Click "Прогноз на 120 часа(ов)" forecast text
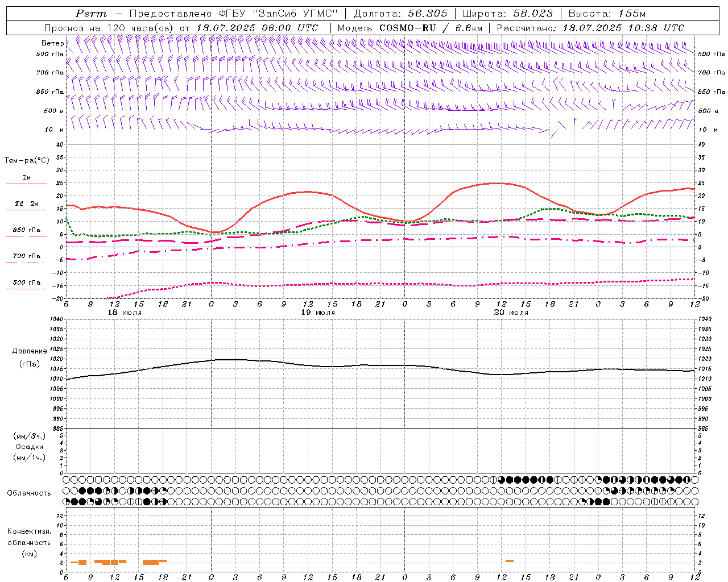The height and width of the screenshot is (582, 728). [110, 28]
